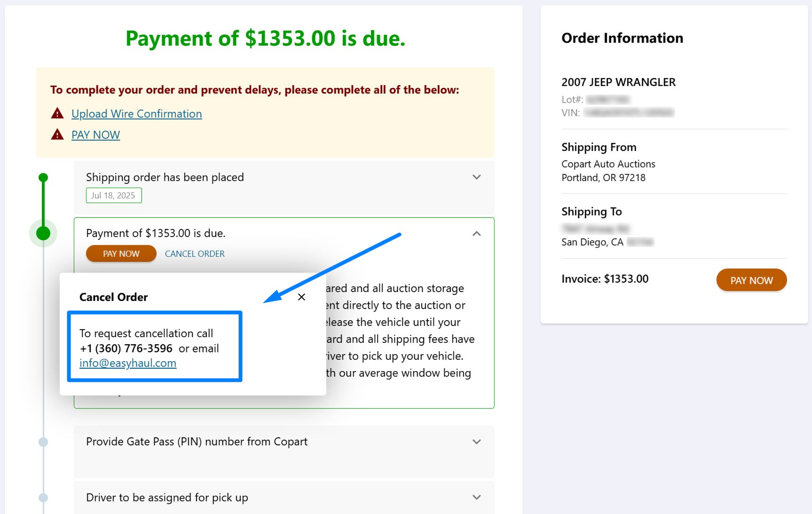Collapse the Payment of $1353.00 is due section
This screenshot has height=514, width=812.
[x=476, y=234]
